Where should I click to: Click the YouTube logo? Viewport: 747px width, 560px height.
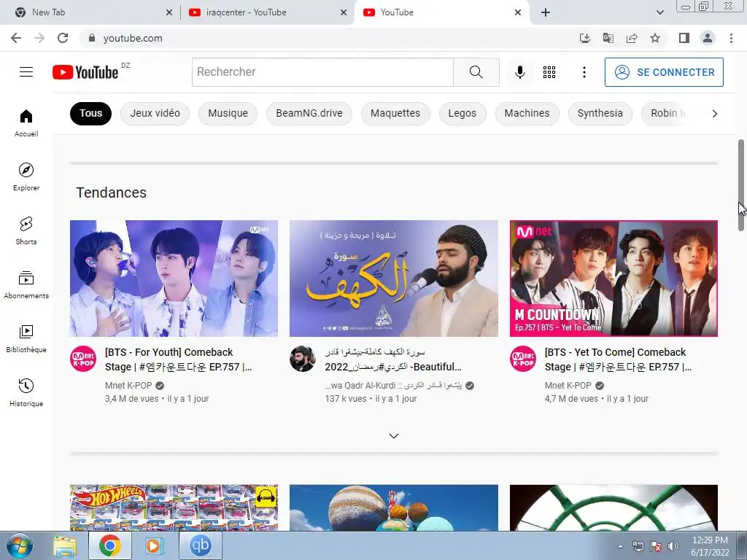[x=85, y=72]
